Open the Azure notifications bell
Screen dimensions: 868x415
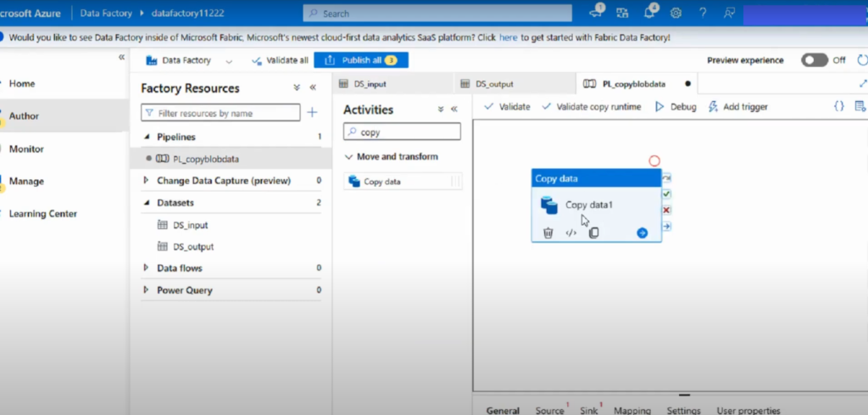coord(649,13)
